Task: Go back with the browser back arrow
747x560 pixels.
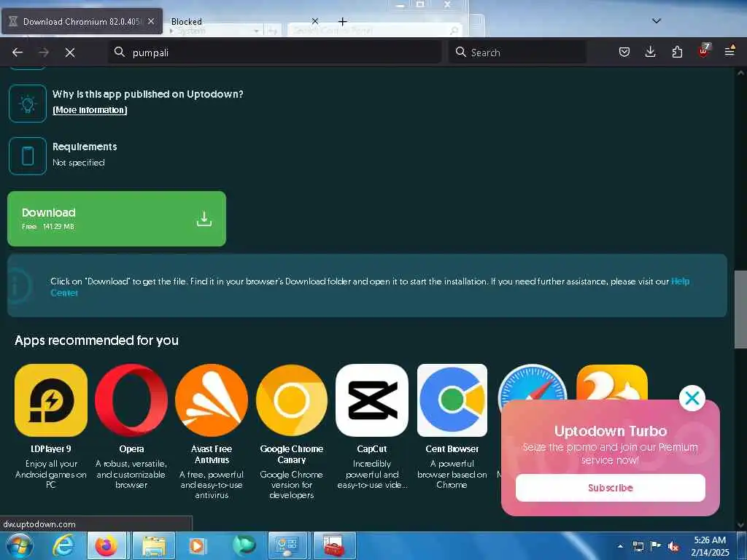Action: tap(18, 52)
